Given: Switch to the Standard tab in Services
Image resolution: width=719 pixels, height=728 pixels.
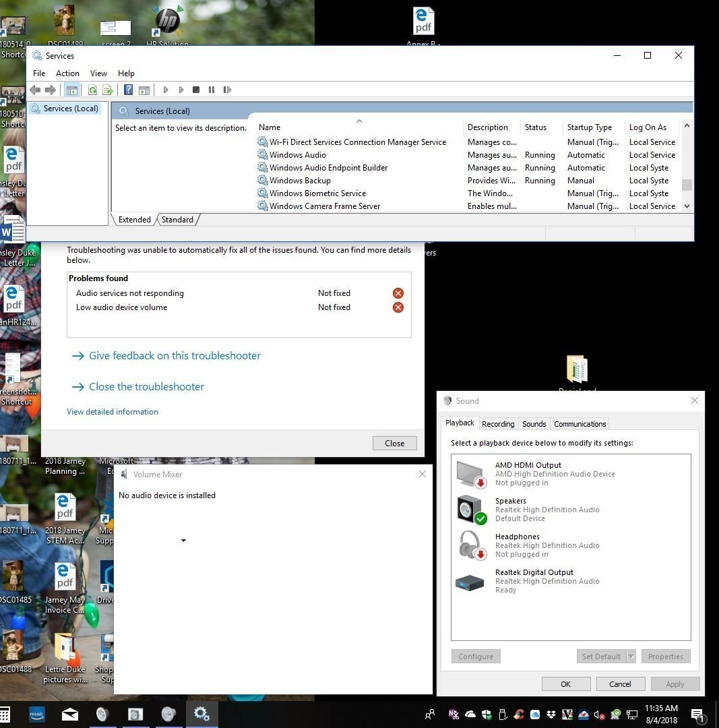Looking at the screenshot, I should click(x=177, y=220).
